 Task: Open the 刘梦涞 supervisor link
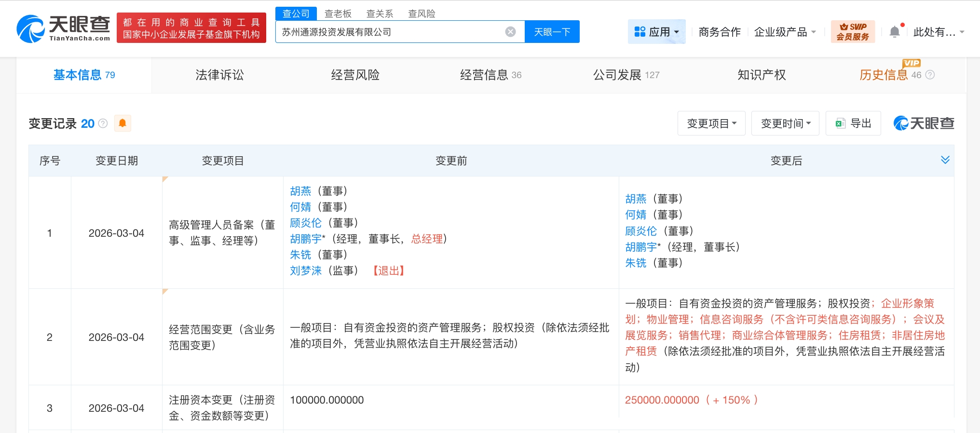(305, 271)
